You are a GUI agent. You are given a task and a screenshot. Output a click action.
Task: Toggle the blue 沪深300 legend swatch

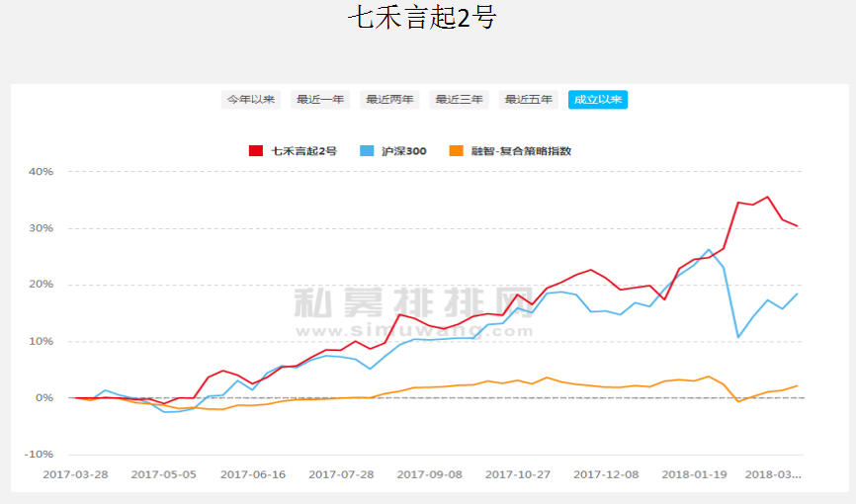coord(367,151)
